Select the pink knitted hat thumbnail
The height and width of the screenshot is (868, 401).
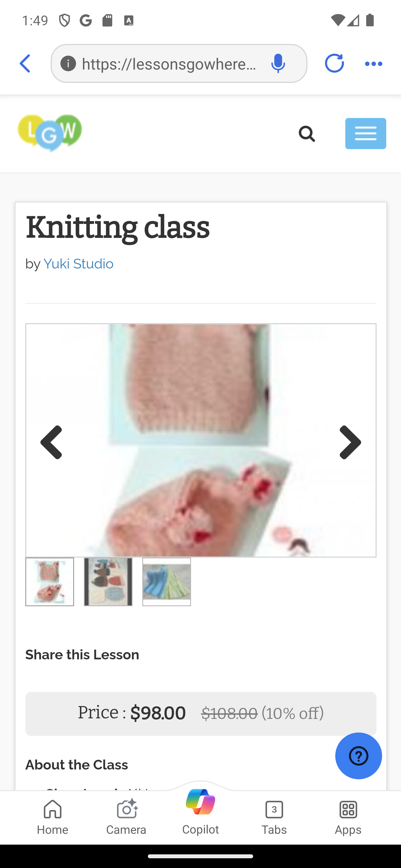pos(50,581)
